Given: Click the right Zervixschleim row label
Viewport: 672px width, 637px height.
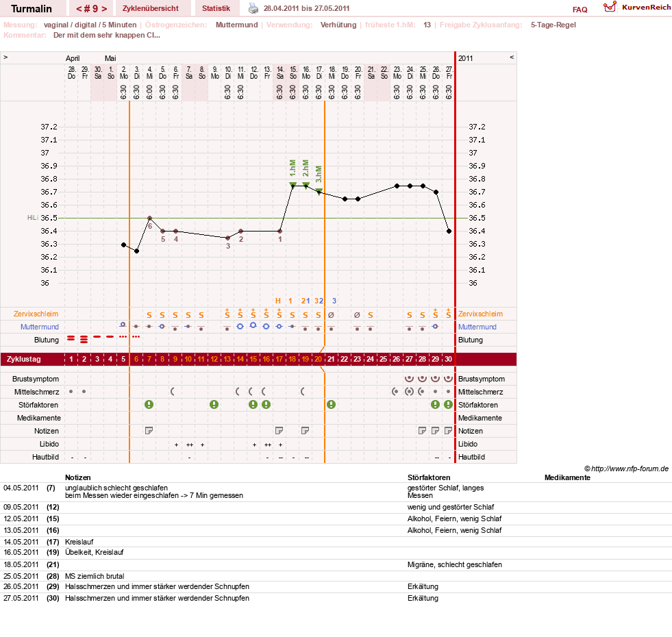Looking at the screenshot, I should [x=480, y=314].
